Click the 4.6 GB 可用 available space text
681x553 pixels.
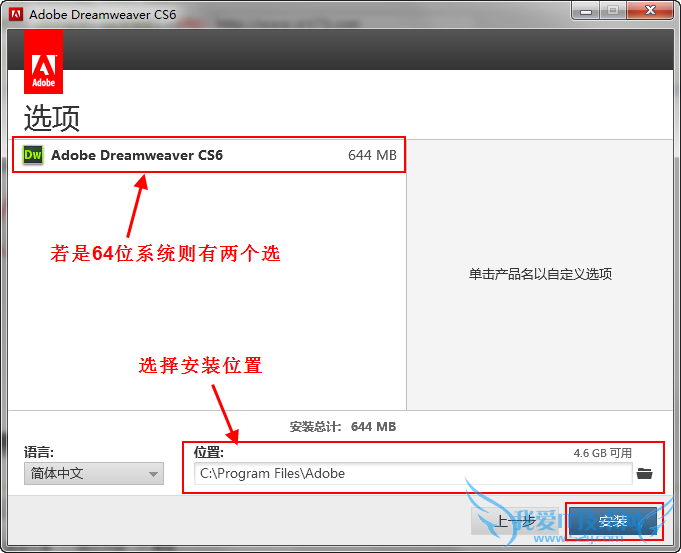pos(602,453)
